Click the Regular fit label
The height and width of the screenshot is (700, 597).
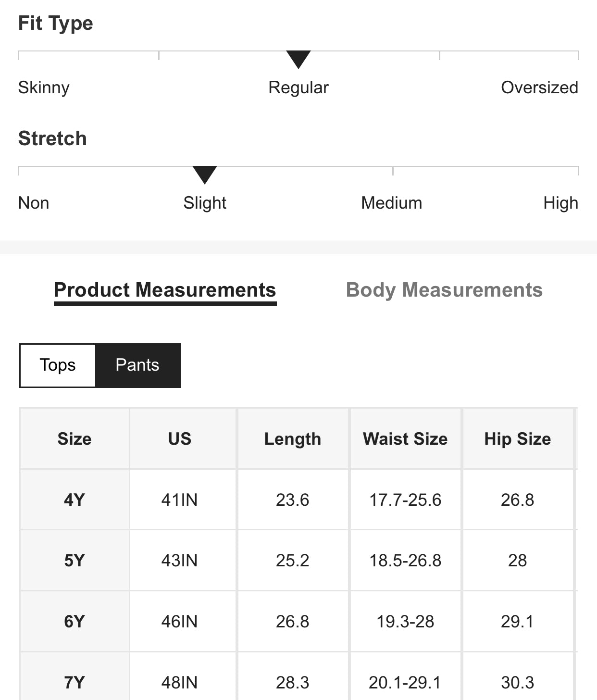point(298,87)
